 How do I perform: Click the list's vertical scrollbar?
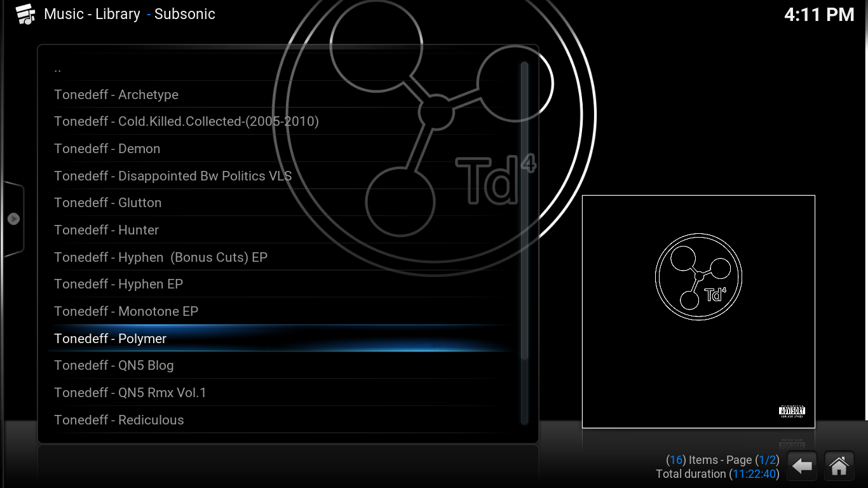tap(524, 210)
